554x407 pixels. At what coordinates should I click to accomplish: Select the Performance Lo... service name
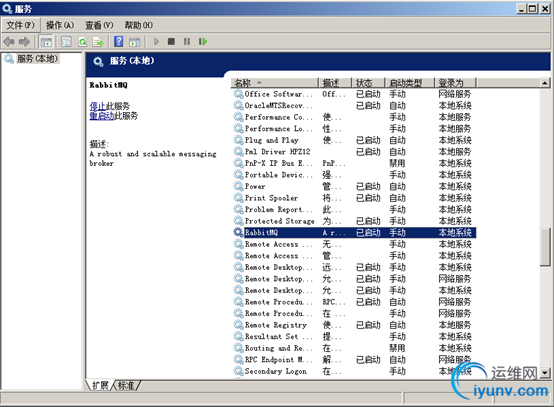pyautogui.click(x=279, y=129)
